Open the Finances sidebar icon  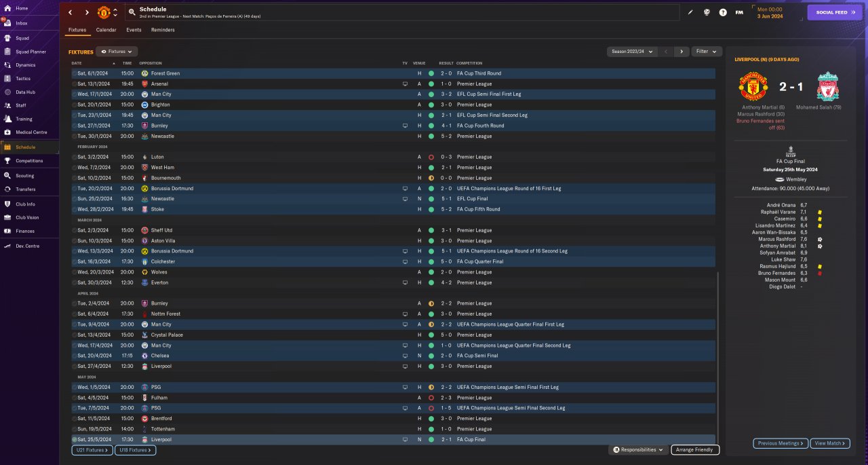click(x=7, y=231)
